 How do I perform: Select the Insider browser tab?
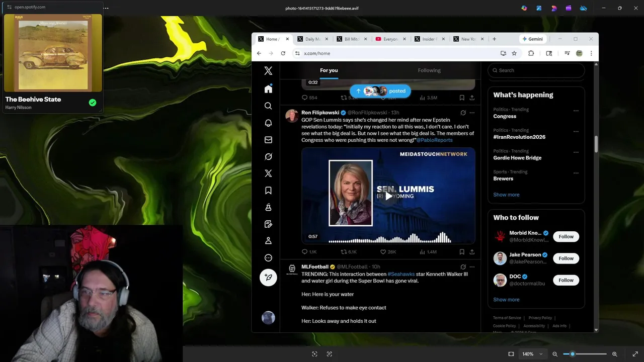(x=430, y=39)
